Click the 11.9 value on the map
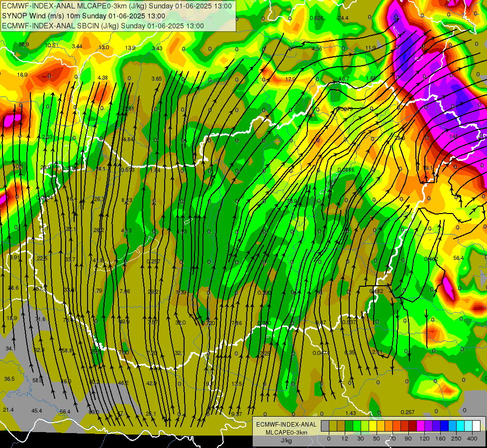The width and height of the screenshot is (487, 448). tap(370, 48)
